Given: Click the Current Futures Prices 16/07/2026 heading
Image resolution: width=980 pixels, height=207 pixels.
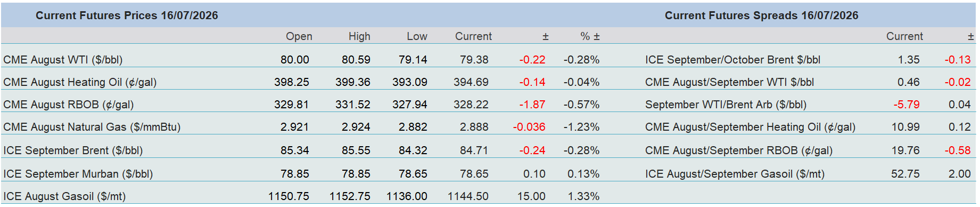Looking at the screenshot, I should 127,15.
